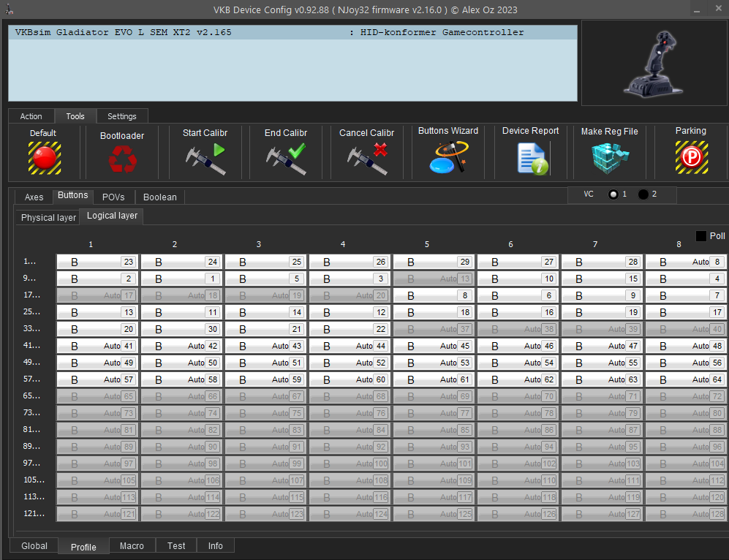Open the POVs tab
The height and width of the screenshot is (560, 729).
(113, 197)
